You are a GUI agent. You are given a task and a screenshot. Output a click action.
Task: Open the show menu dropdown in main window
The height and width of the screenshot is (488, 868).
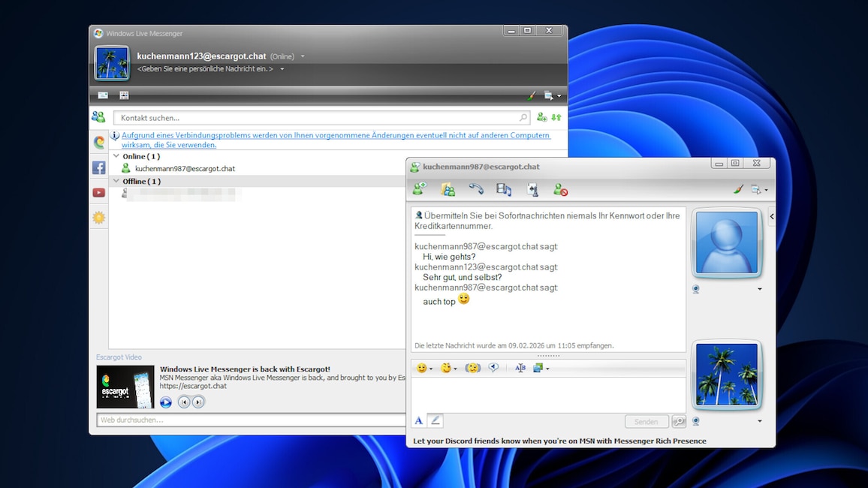pyautogui.click(x=552, y=95)
